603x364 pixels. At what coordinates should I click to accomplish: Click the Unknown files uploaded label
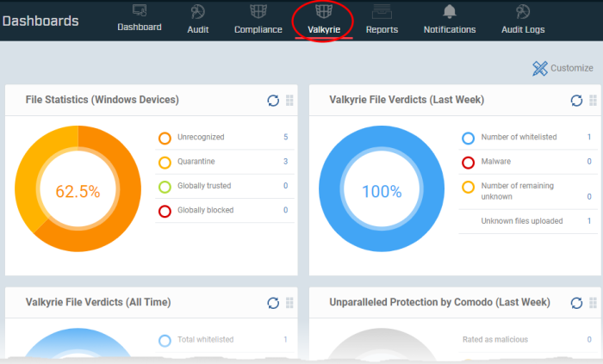[522, 221]
